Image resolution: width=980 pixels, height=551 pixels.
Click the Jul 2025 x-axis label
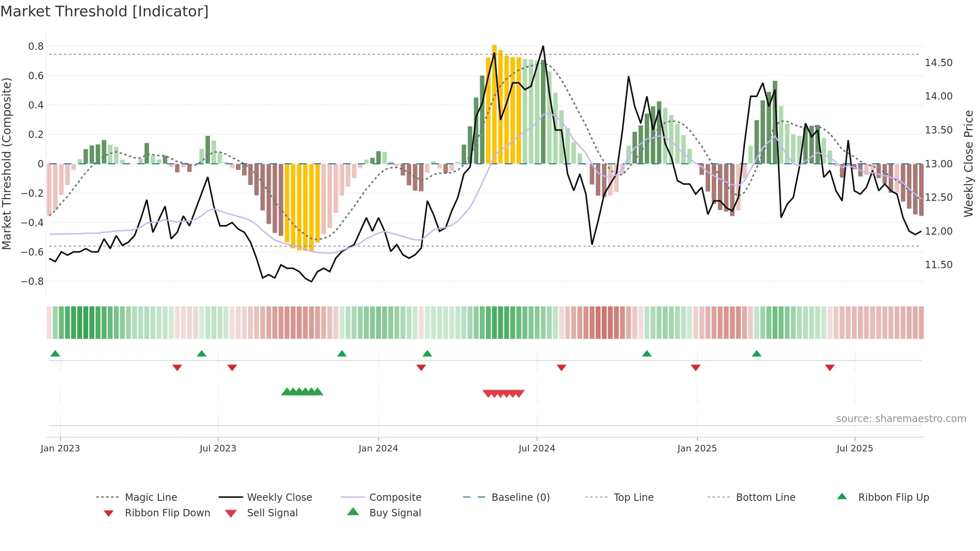855,448
